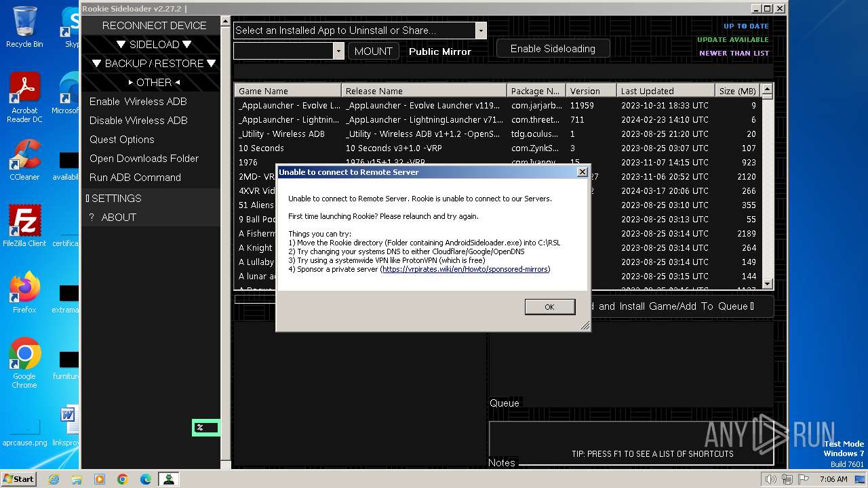868x488 pixels.
Task: Click OK in the connection error dialog
Action: click(549, 307)
